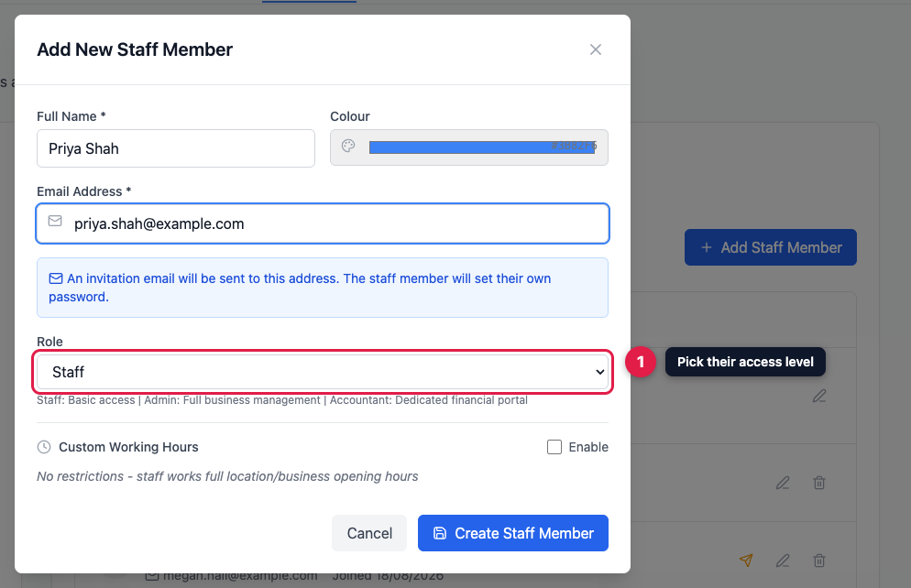Click Add Staff Member button behind dialog
Image resolution: width=911 pixels, height=588 pixels.
tap(771, 247)
